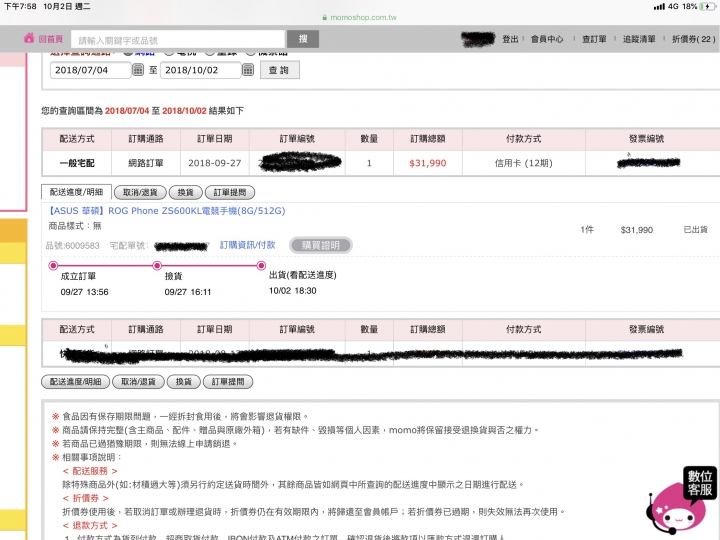Open 訂購資訊/付款 link
This screenshot has width=720, height=540.
coord(248,245)
